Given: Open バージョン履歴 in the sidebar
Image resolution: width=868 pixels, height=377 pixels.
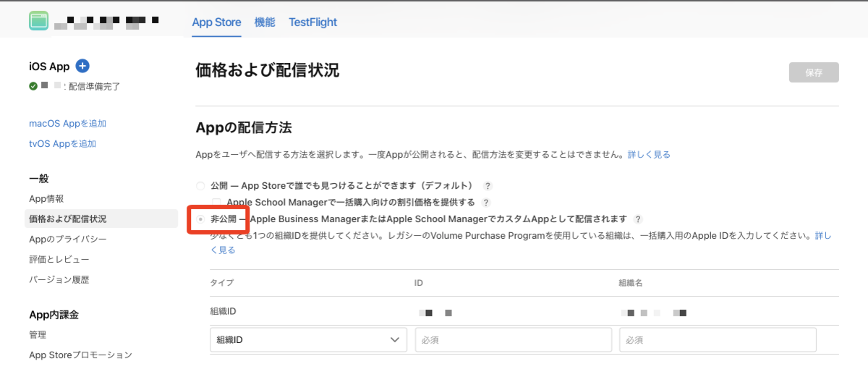Looking at the screenshot, I should [x=59, y=279].
